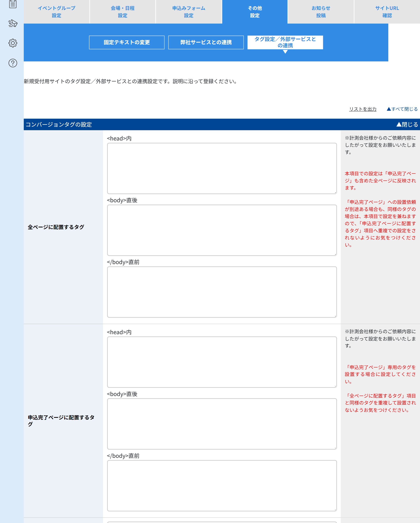The width and height of the screenshot is (420, 523).
Task: Switch to 会場・日程設定 tab
Action: click(x=122, y=12)
